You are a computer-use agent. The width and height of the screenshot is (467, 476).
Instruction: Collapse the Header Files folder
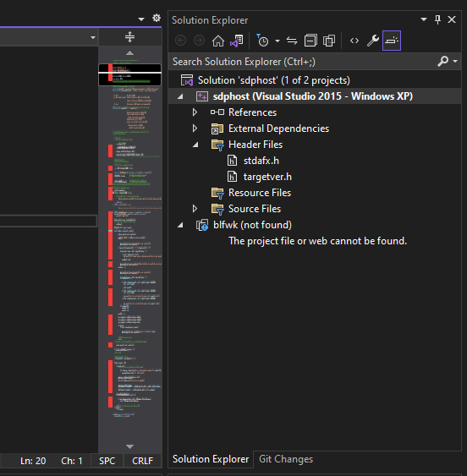[x=195, y=145]
